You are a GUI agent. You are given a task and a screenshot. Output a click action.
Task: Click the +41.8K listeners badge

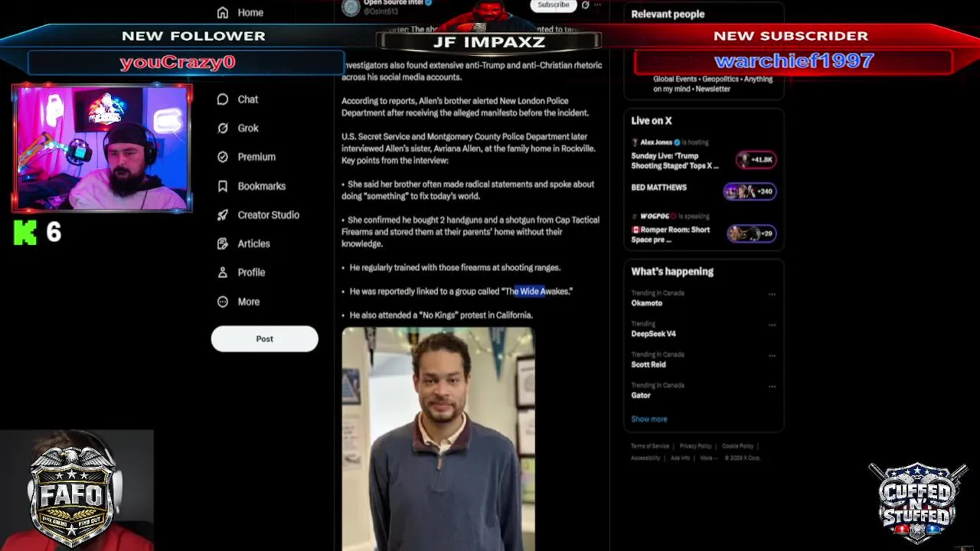tap(756, 159)
